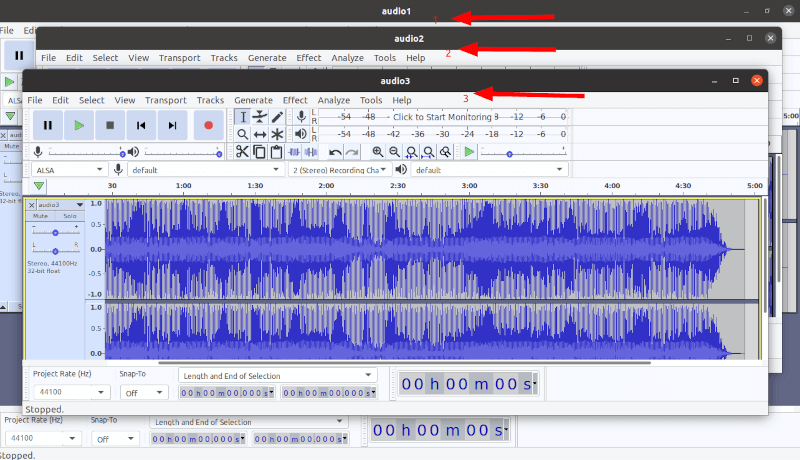Click the horizontal scrollbar in audio3
The image size is (800, 460).
(405, 363)
